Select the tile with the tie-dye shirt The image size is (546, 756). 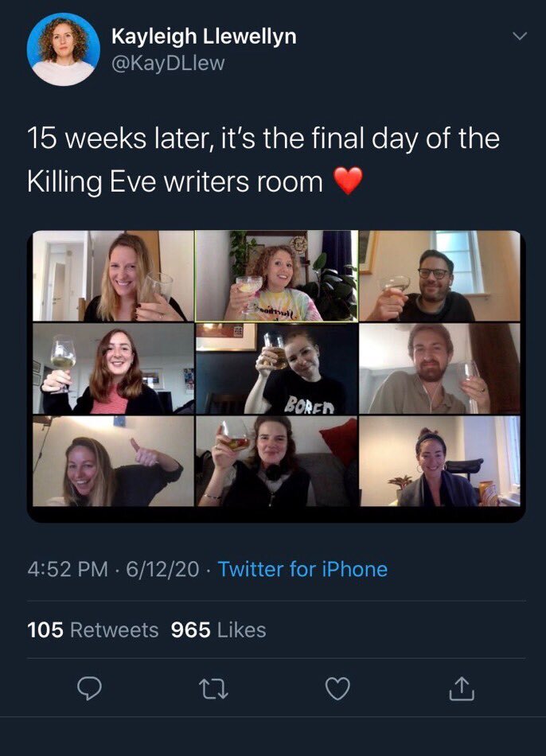(276, 275)
